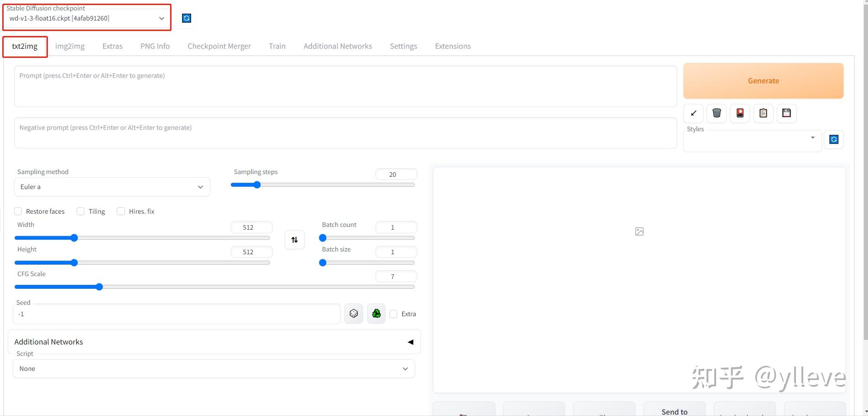Click the Batch size number field
This screenshot has height=416, width=868.
[396, 252]
